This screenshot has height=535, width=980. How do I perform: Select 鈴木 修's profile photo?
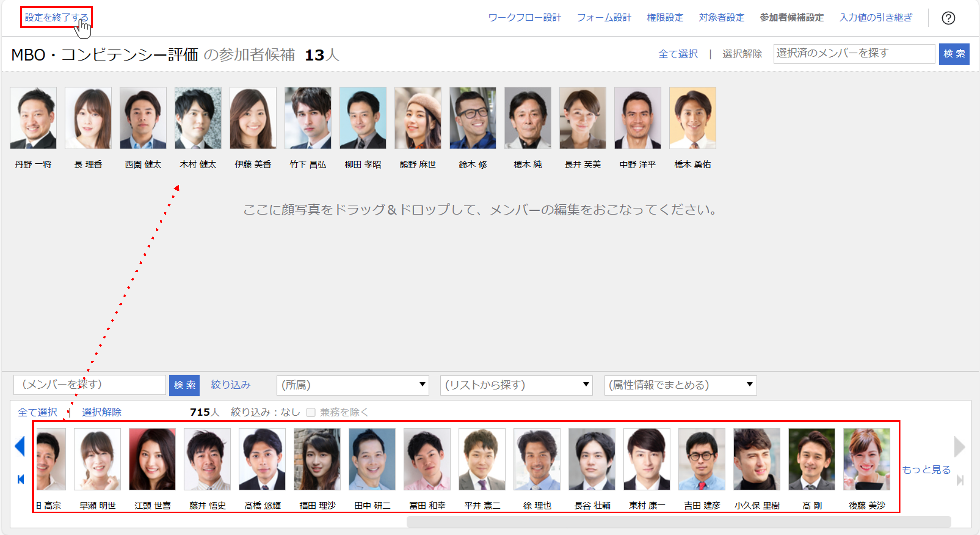point(472,118)
